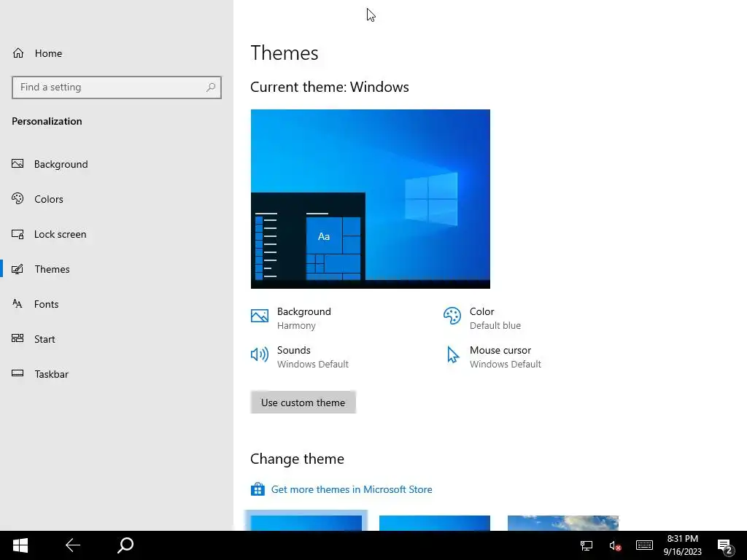Open the theme Sounds speaker icon
Image resolution: width=747 pixels, height=560 pixels.
click(260, 354)
